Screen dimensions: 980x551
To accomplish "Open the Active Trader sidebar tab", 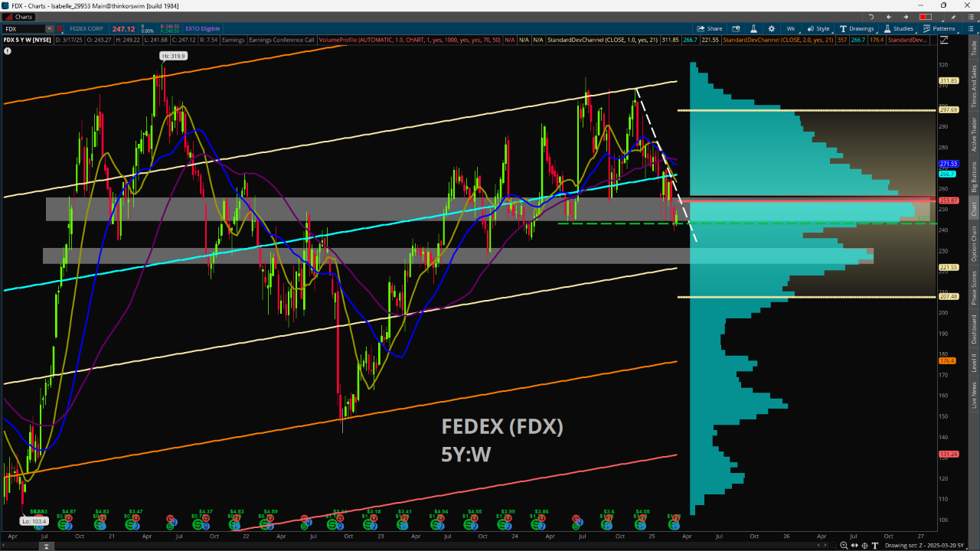I will coord(974,135).
